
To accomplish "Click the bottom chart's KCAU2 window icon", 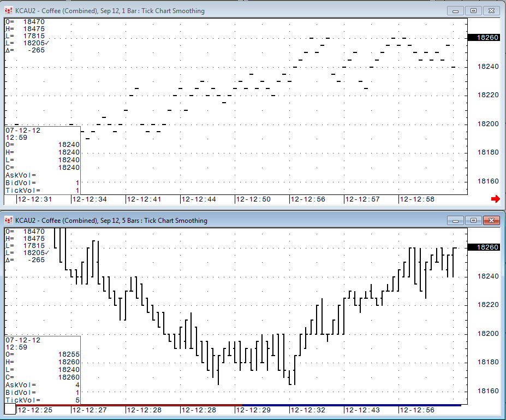I will [8, 221].
